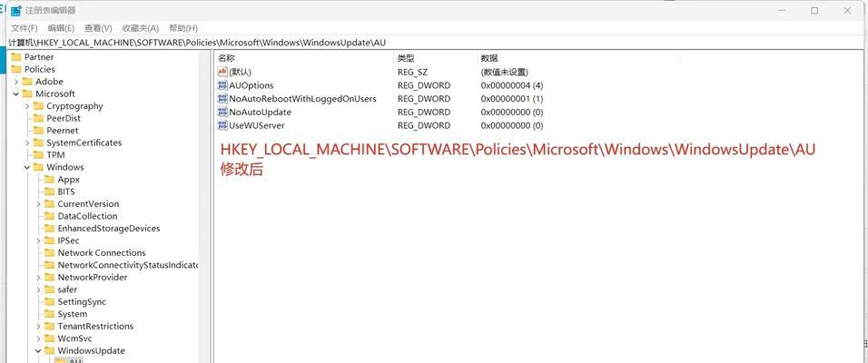The width and height of the screenshot is (868, 363).
Task: Click the 0x00000004 (4) data cell
Action: [x=512, y=85]
